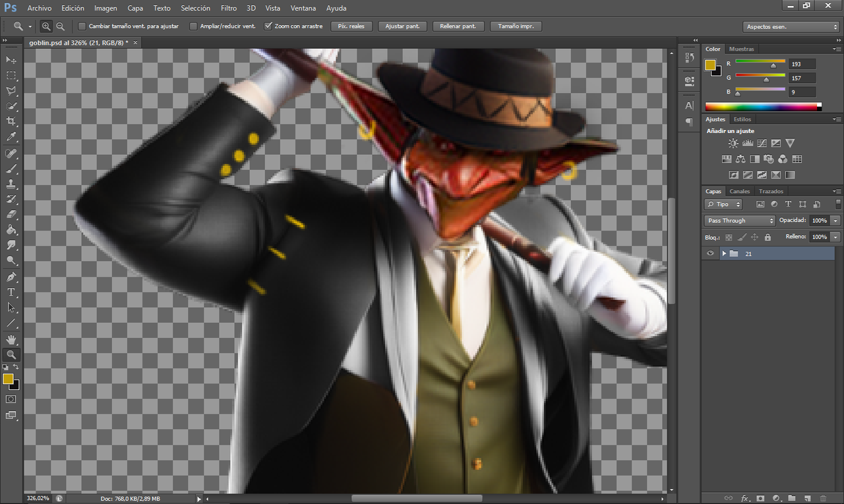Add a Channel Mixer adjustment
Screen dimensions: 844x504
pos(783,159)
